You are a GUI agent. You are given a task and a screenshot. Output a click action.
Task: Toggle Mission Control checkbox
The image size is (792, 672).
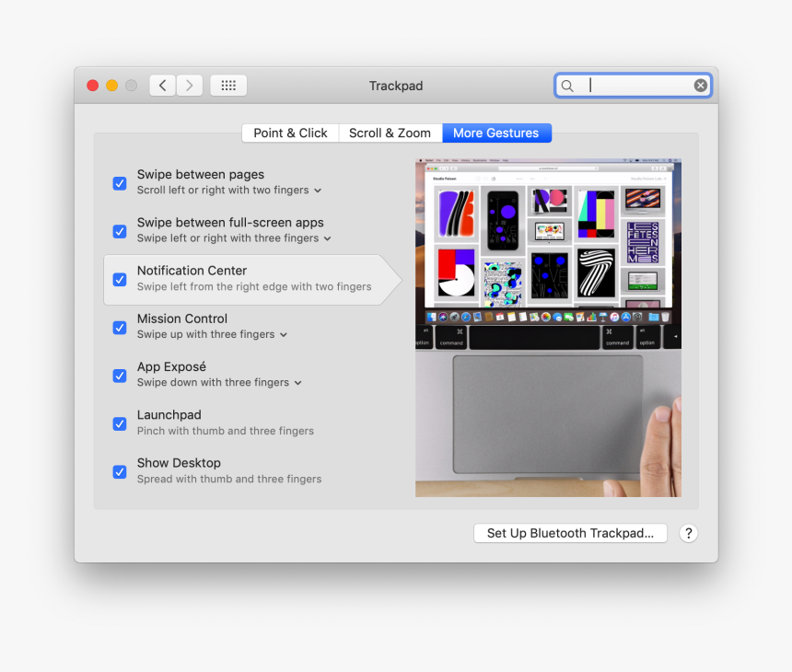(x=120, y=328)
